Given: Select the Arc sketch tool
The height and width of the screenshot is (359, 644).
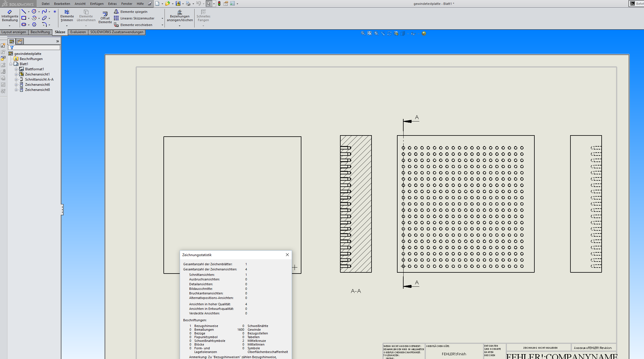Looking at the screenshot, I should pos(34,18).
